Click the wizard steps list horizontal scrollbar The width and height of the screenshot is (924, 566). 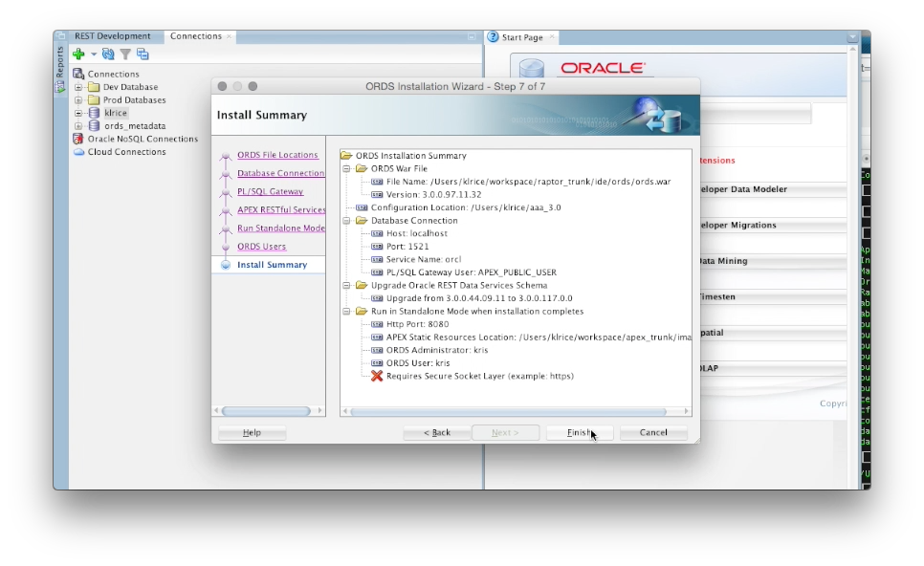(x=266, y=411)
